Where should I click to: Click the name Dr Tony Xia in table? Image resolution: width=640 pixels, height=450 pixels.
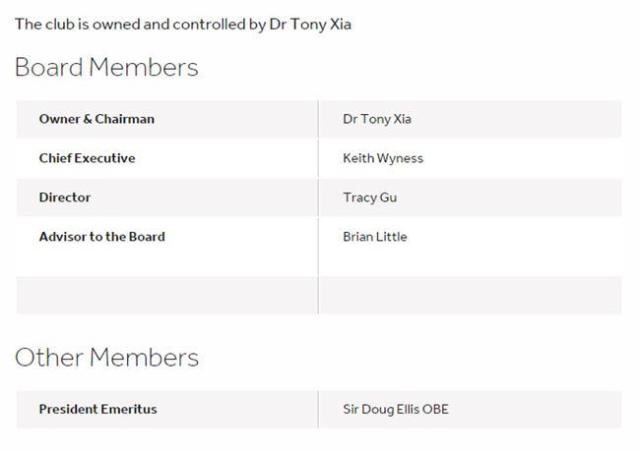(377, 119)
